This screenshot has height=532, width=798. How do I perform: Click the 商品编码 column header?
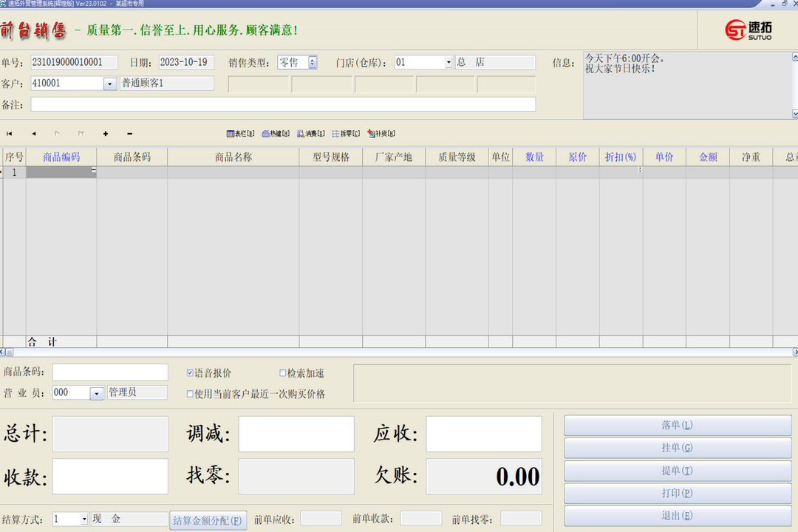coord(61,157)
